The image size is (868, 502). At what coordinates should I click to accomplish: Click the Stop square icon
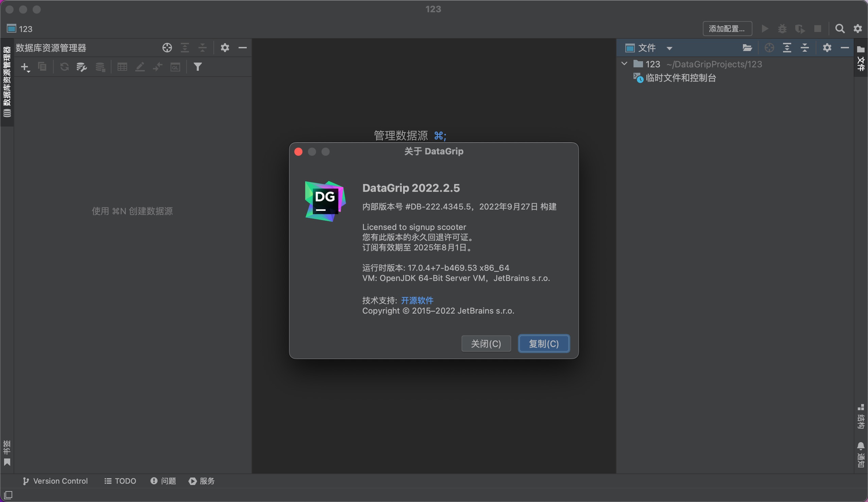(818, 29)
